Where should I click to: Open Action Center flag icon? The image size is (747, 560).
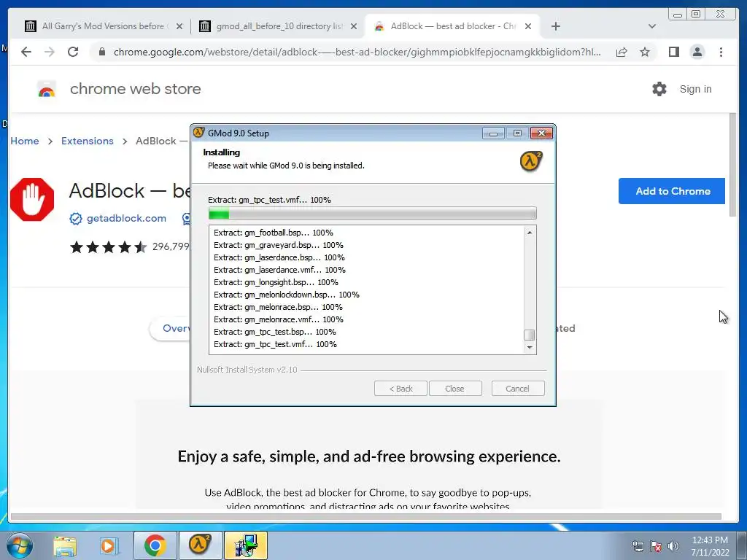tap(656, 546)
